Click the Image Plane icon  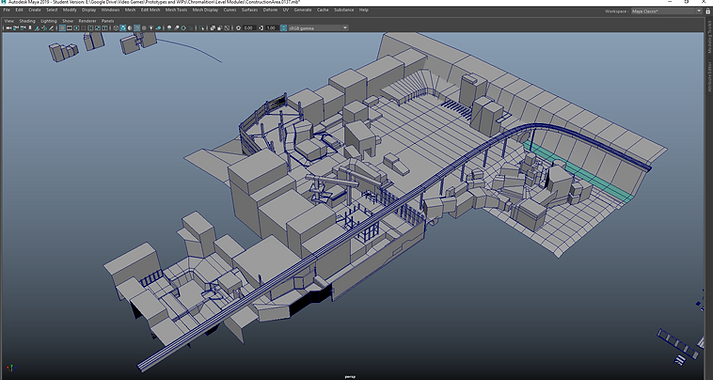pyautogui.click(x=37, y=28)
